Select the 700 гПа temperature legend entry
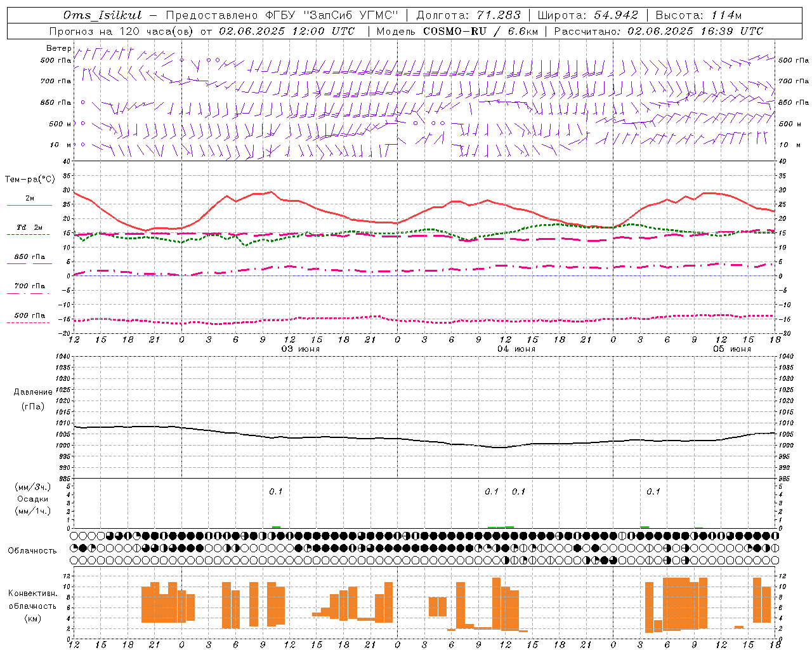 pyautogui.click(x=29, y=288)
